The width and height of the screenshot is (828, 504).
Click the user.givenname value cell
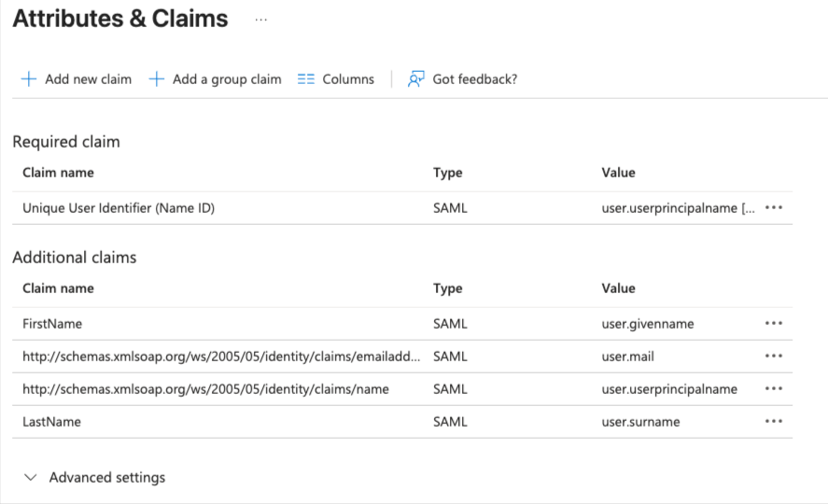pos(648,324)
